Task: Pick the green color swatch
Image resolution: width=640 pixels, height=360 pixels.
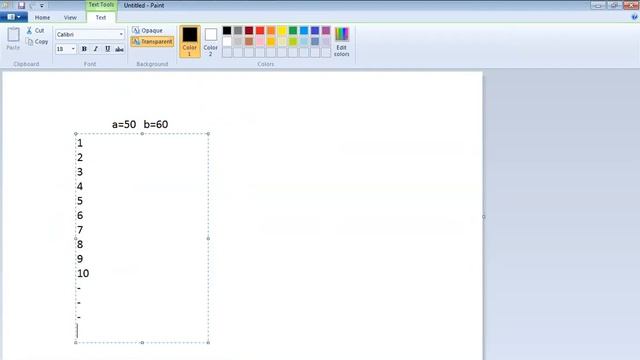Action: click(x=293, y=31)
